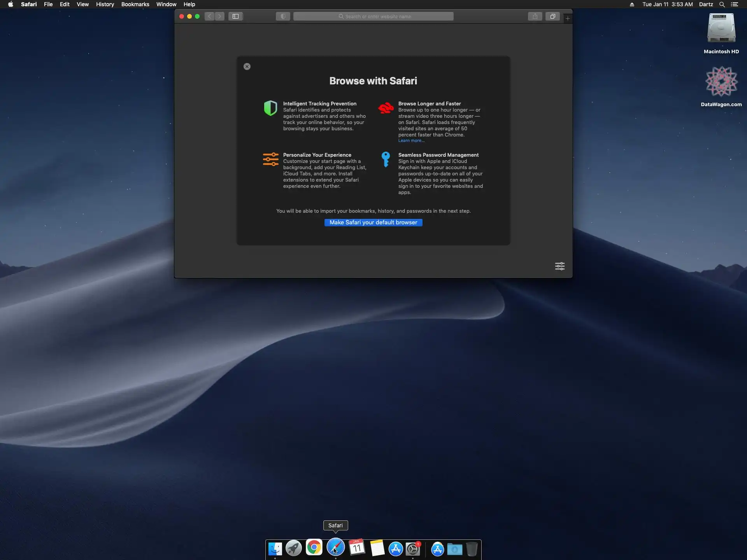Open the History menu
Screen dimensions: 747x560
click(105, 4)
